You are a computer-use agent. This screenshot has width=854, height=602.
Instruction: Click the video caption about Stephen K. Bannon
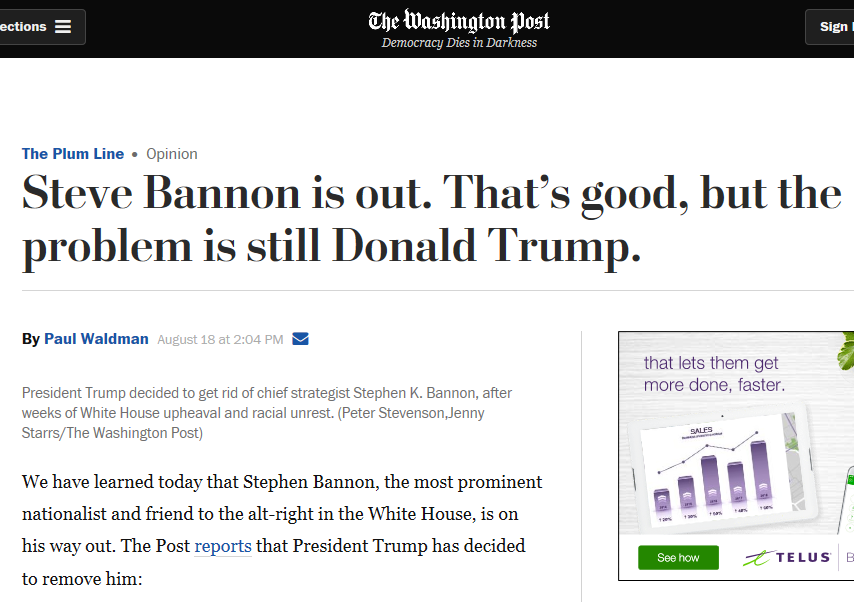(266, 413)
